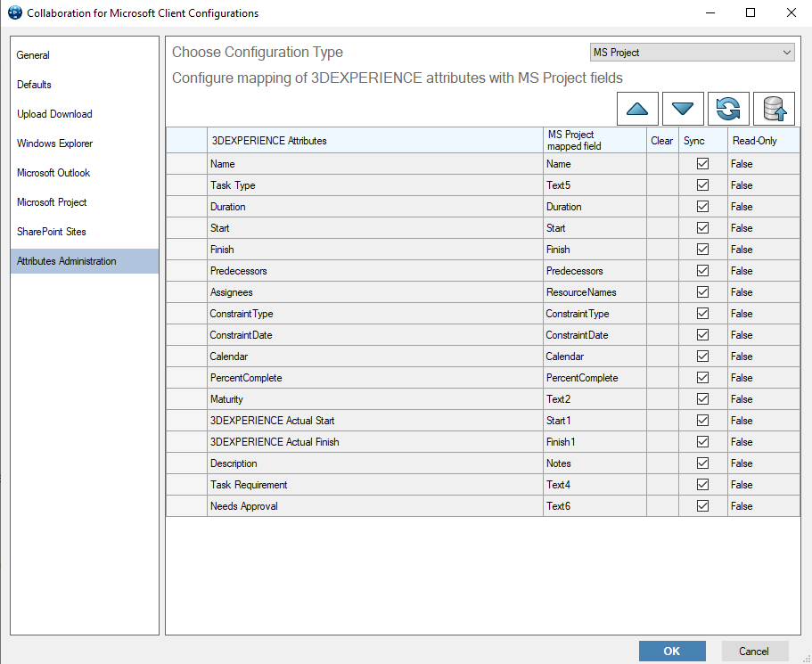Open the Microsoft Project page
Viewport: 812px width, 664px height.
(x=85, y=202)
